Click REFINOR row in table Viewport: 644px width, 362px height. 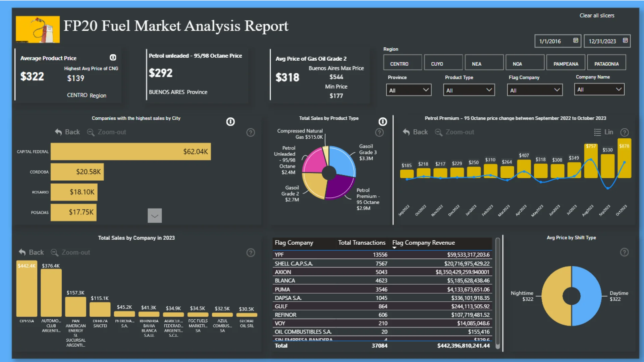tap(382, 315)
